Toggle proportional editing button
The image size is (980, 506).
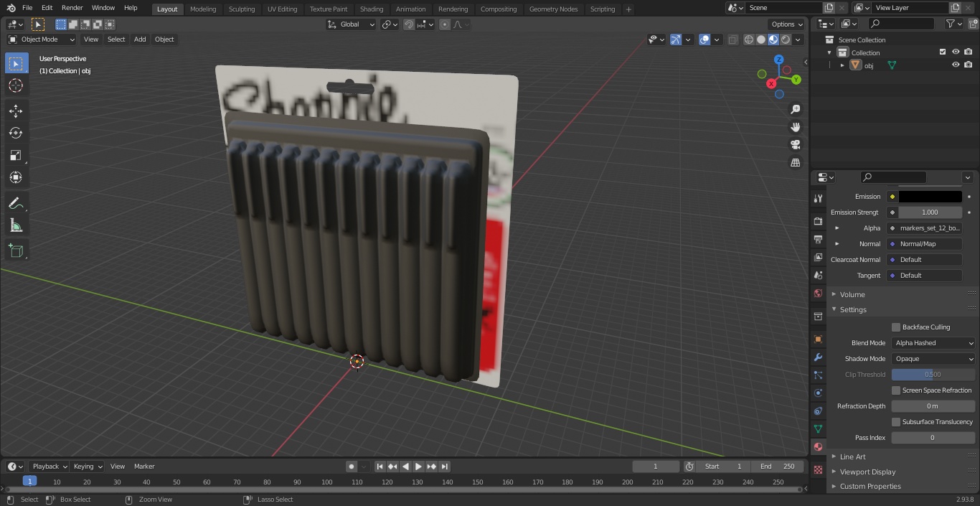[445, 24]
